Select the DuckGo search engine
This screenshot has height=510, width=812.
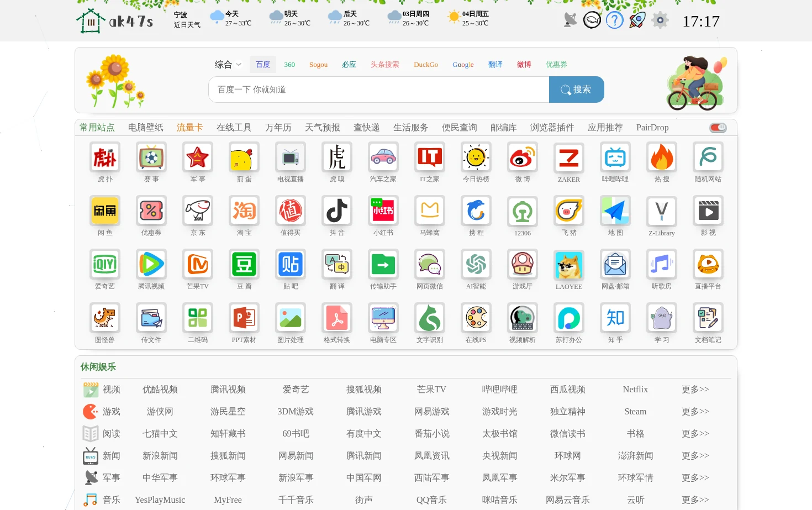426,65
